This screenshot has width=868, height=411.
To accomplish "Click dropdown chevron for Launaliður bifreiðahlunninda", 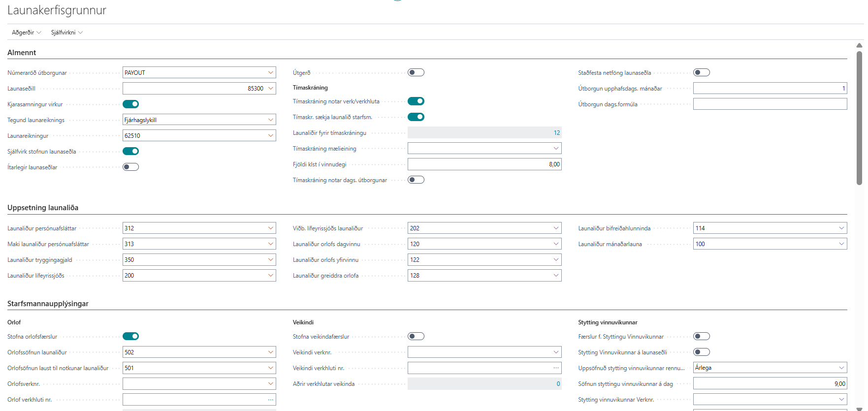I will pos(841,228).
